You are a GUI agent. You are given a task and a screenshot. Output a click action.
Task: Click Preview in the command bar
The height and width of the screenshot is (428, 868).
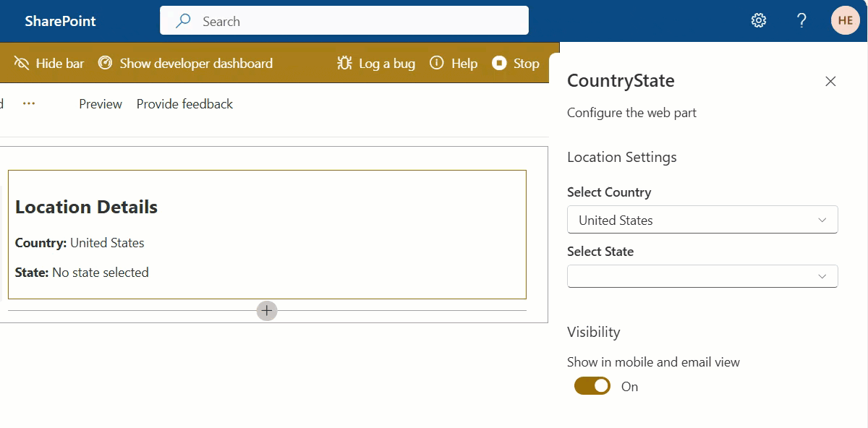point(101,104)
